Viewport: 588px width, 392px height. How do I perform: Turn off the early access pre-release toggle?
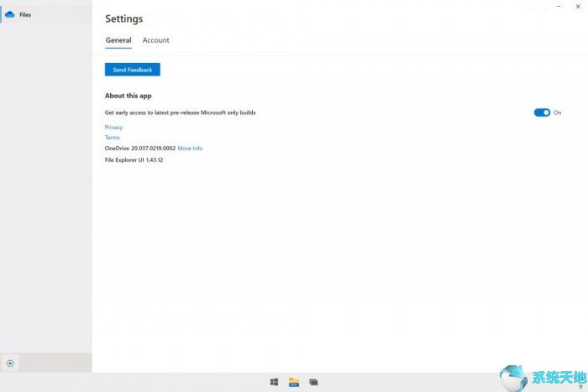point(542,112)
